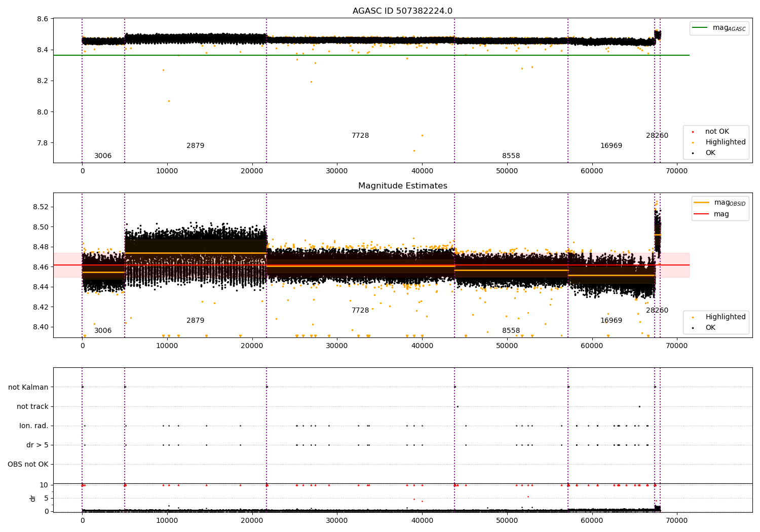Click the 'dr > 5' row label

pos(37,445)
